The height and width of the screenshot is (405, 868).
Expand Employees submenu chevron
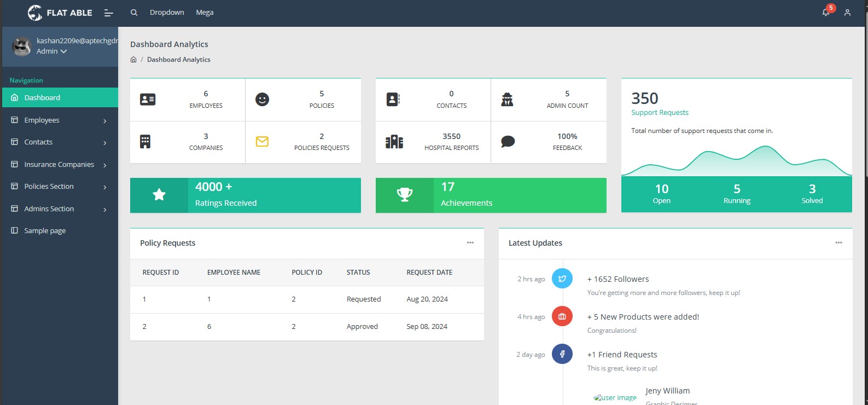(x=104, y=120)
